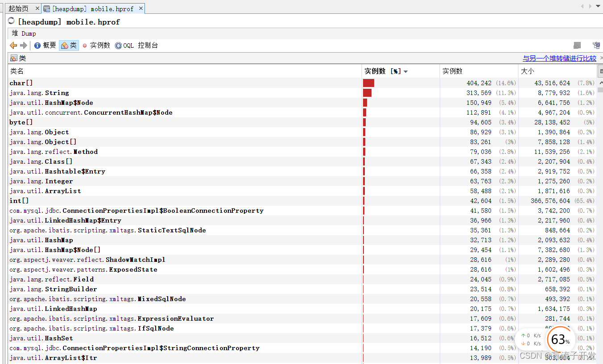
Task: Open the 实例数 instances view
Action: 96,45
